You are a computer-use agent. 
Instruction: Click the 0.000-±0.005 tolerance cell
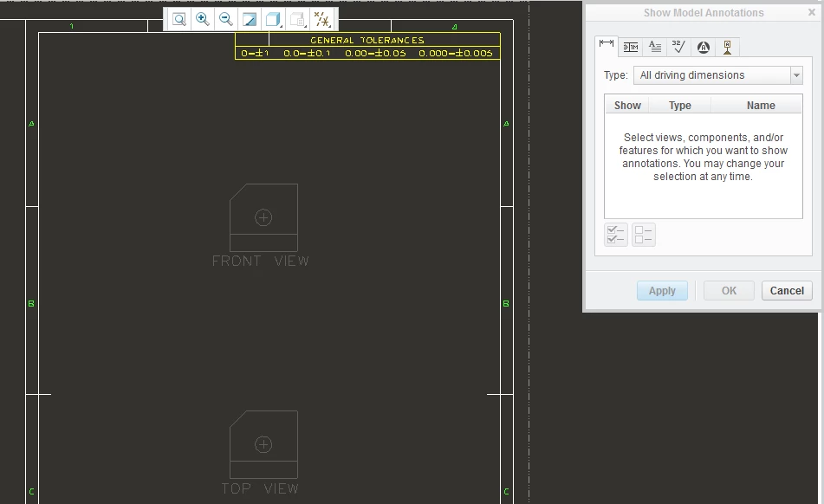point(455,53)
